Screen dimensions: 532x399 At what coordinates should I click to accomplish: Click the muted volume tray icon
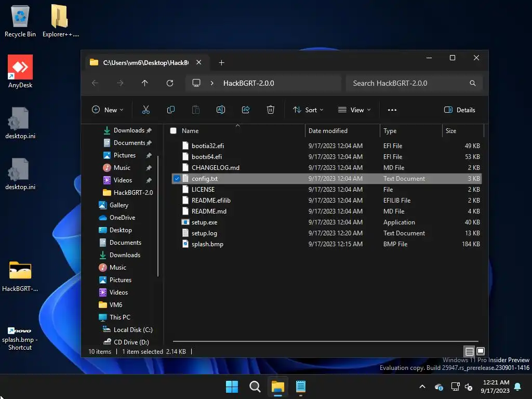pos(469,387)
